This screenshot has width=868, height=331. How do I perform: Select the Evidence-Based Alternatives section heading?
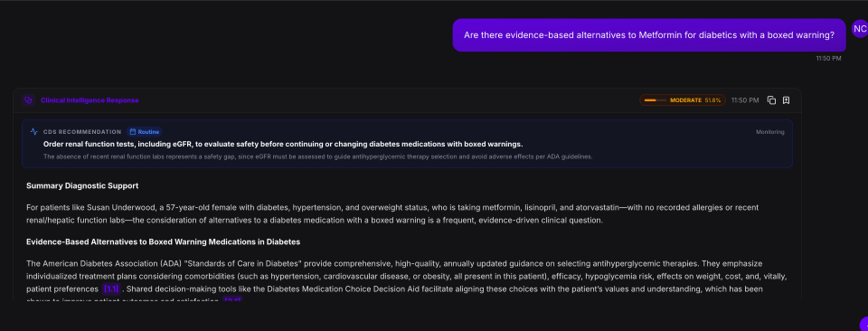click(x=164, y=241)
